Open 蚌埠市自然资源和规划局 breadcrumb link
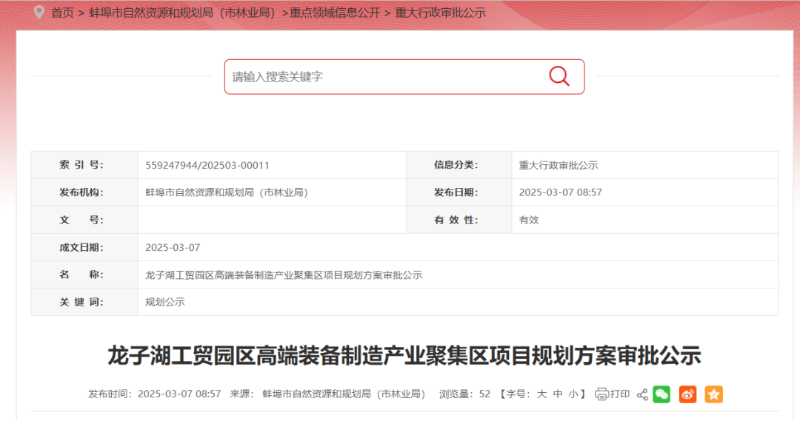 181,12
